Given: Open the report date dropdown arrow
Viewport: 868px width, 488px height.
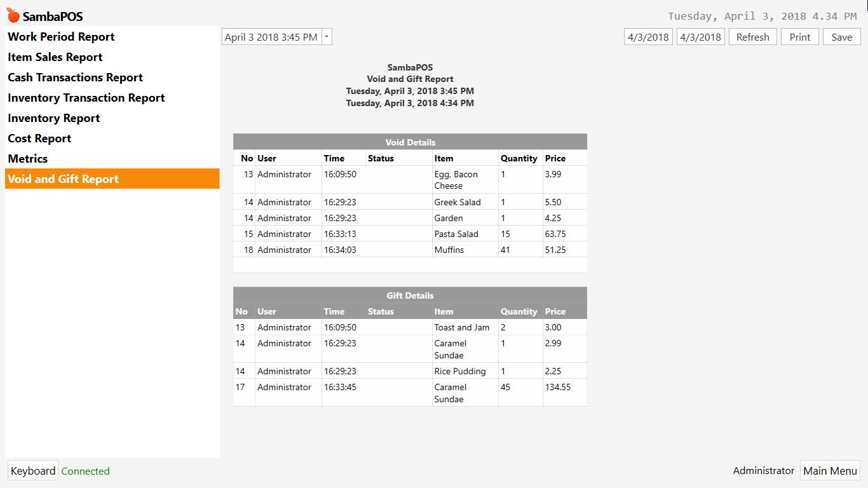Looking at the screenshot, I should click(x=327, y=36).
